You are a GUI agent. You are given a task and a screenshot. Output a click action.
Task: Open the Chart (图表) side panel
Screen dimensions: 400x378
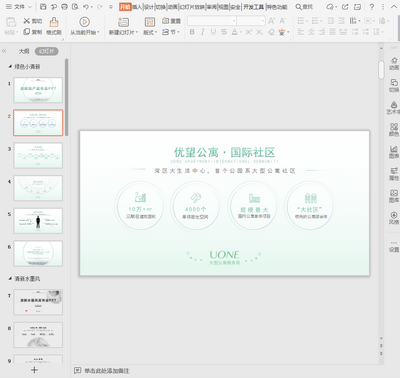click(x=394, y=152)
